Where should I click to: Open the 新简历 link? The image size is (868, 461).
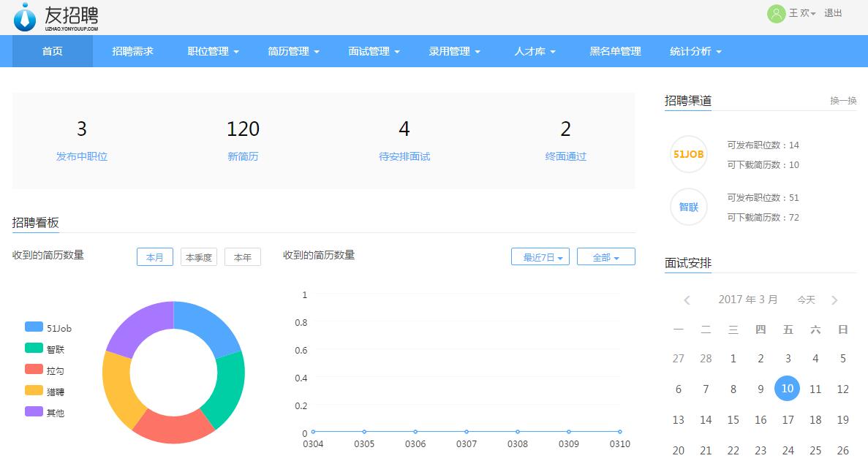pos(243,156)
